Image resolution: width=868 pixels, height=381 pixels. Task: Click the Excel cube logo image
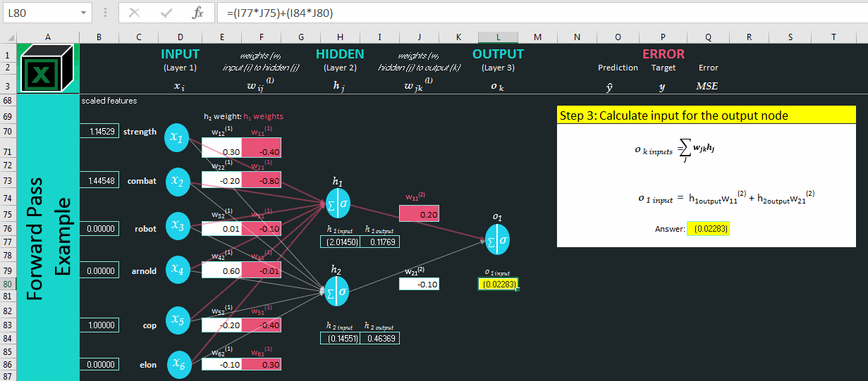[48, 68]
